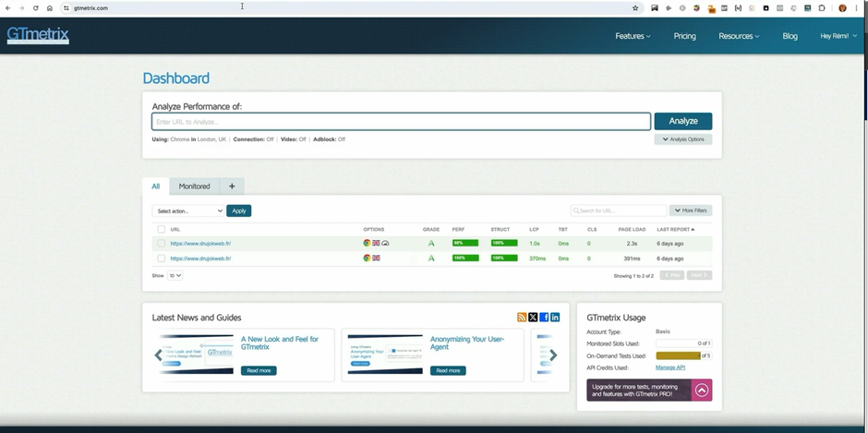Expand the Resources menu

pos(739,36)
